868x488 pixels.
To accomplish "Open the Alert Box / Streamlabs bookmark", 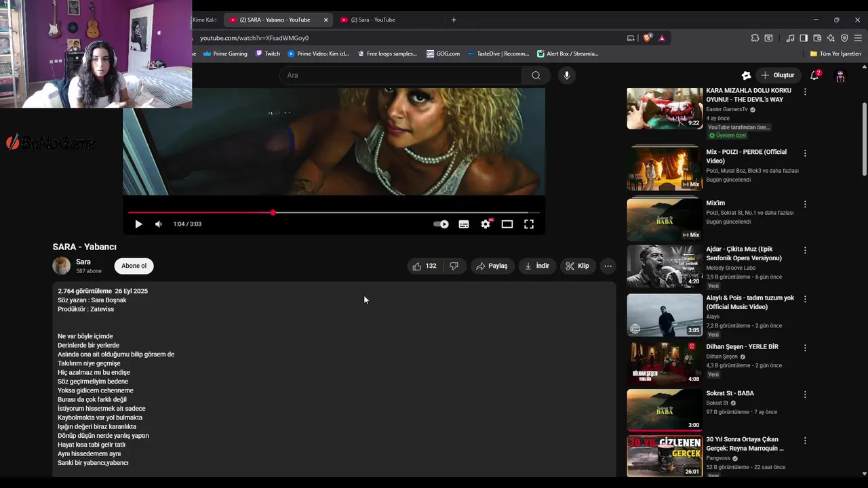I will [x=568, y=54].
